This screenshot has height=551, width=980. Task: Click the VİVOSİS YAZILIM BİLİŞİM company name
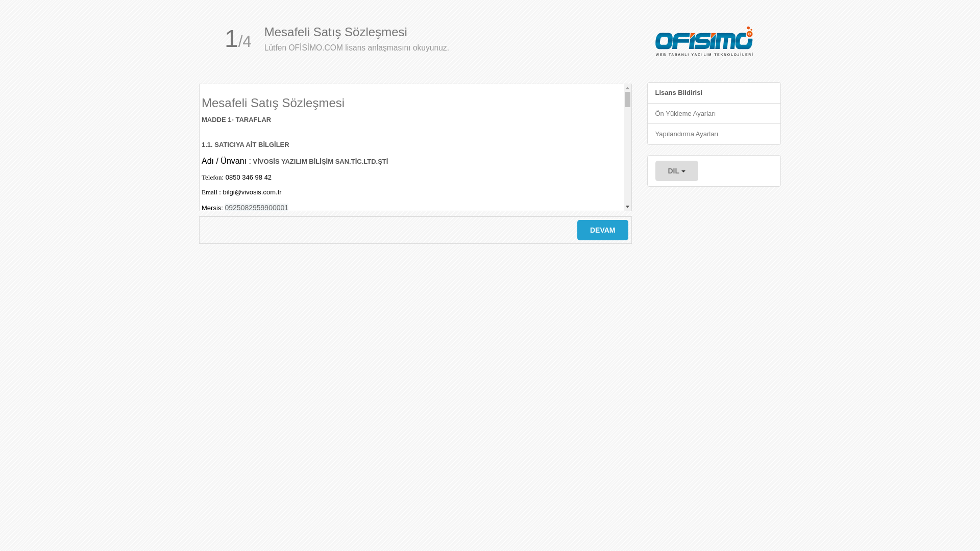[321, 162]
